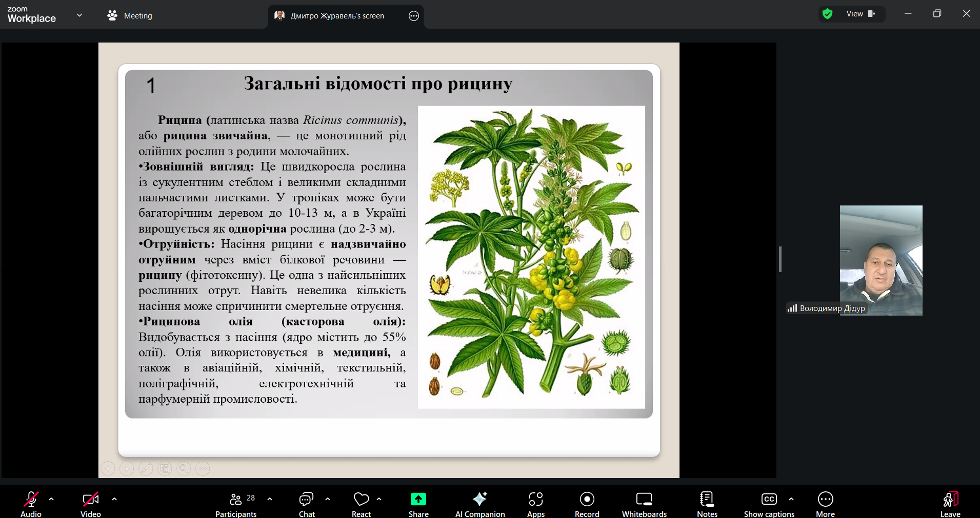980x518 pixels.
Task: Expand chat options arrow
Action: coord(328,499)
